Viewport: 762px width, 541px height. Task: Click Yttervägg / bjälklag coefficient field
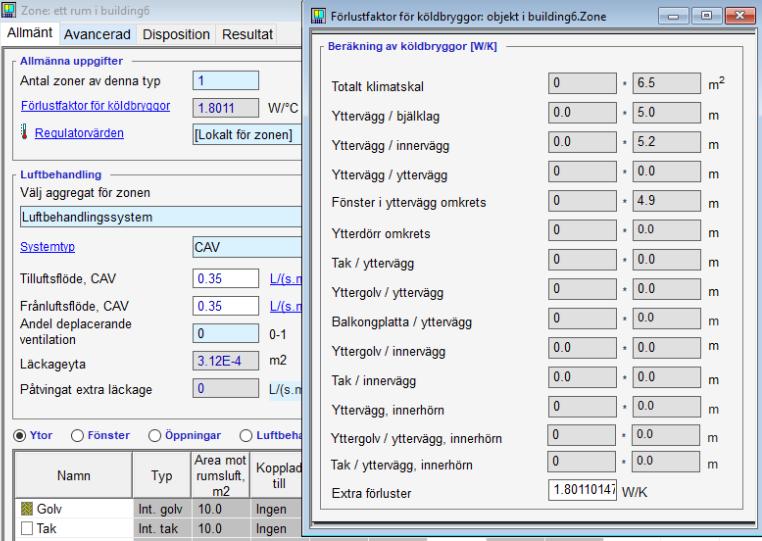click(x=582, y=112)
